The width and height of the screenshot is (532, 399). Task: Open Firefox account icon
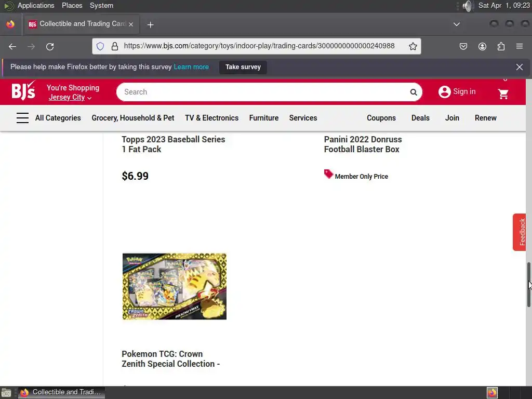click(482, 46)
